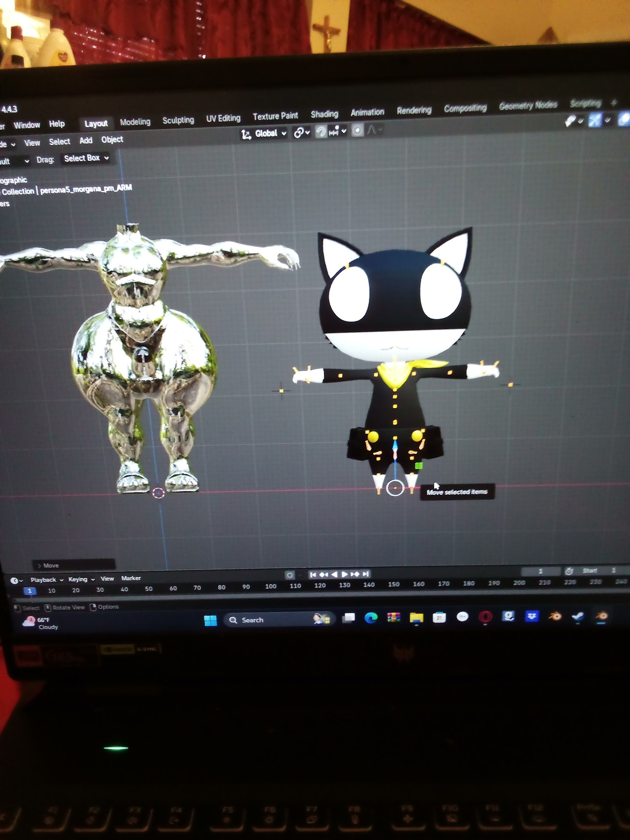630x840 pixels.
Task: Open the Steam taskbar icon
Action: (x=578, y=616)
